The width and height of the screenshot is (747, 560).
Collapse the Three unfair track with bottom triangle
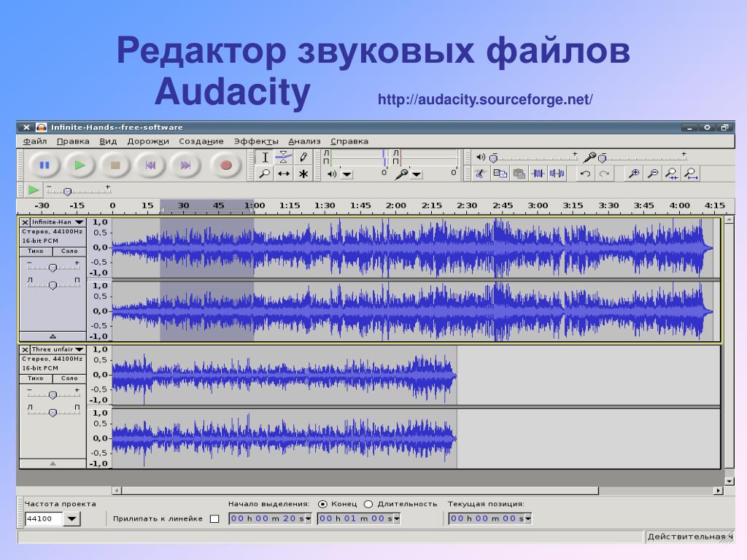click(x=53, y=463)
